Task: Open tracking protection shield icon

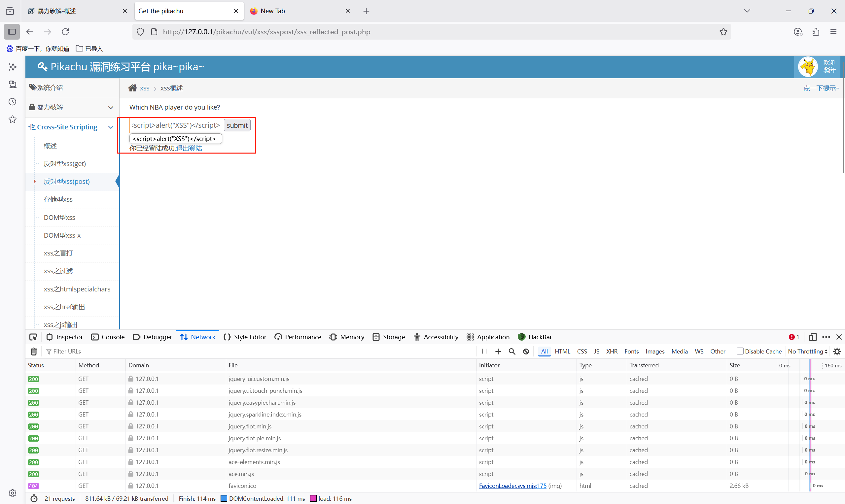Action: 140,32
